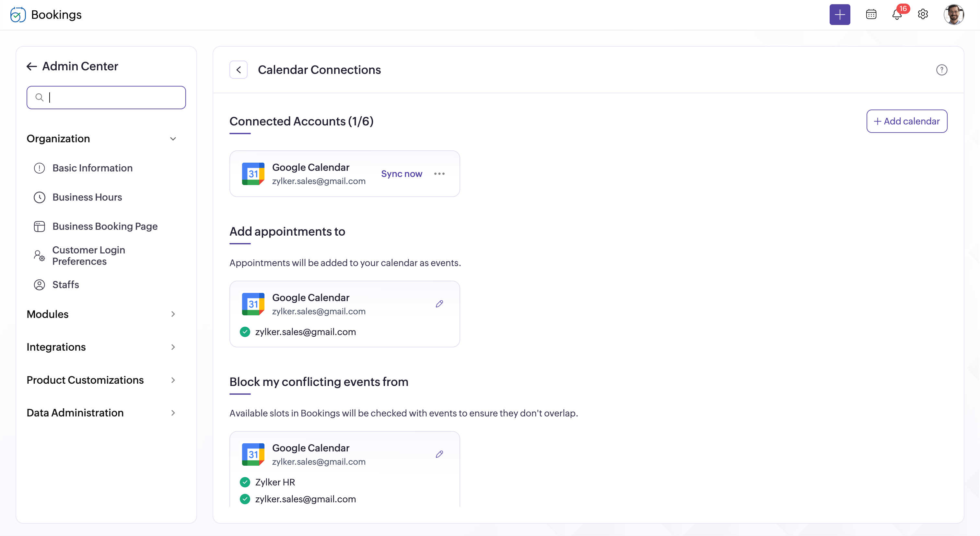Image resolution: width=980 pixels, height=536 pixels.
Task: Edit the Block conflicting events calendar
Action: coord(439,454)
